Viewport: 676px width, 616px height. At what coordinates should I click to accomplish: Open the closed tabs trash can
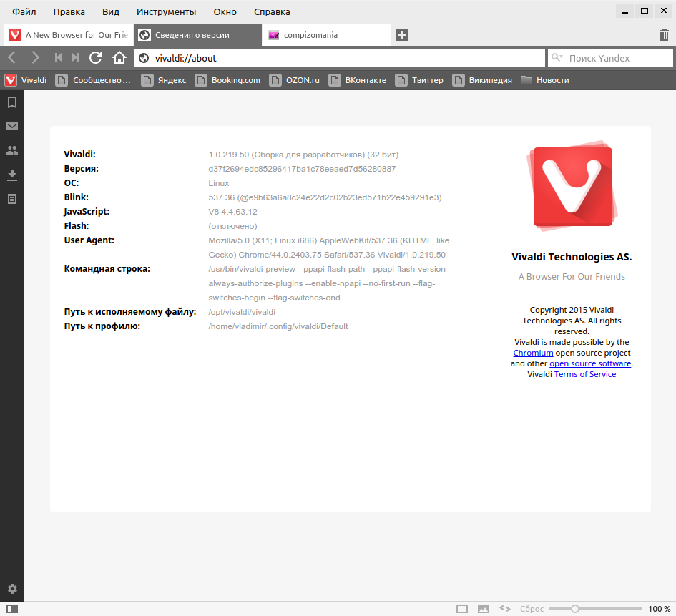(x=664, y=35)
